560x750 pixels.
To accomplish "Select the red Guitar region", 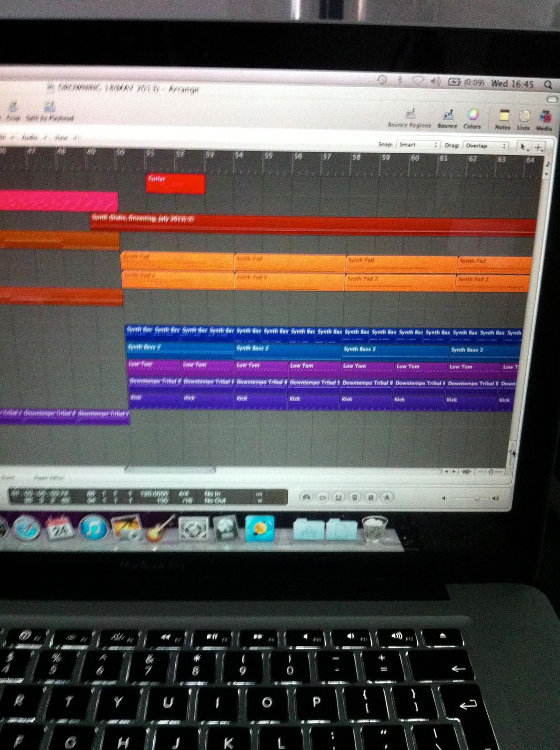I will [x=175, y=184].
